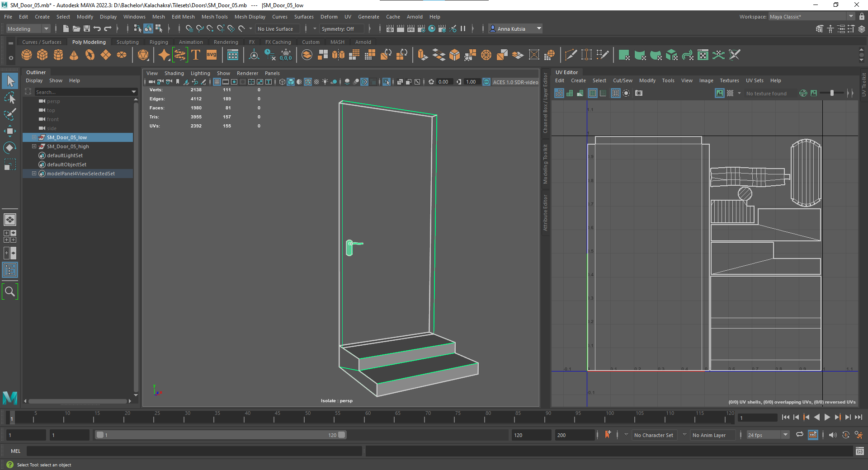Create a Polygon Cone from the shelf

[74, 55]
